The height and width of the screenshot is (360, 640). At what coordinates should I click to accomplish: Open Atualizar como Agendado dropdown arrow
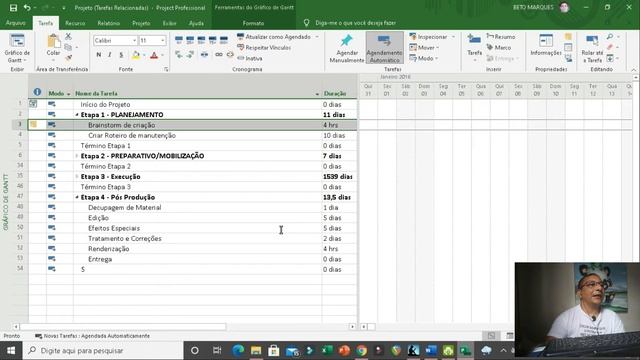tap(317, 37)
